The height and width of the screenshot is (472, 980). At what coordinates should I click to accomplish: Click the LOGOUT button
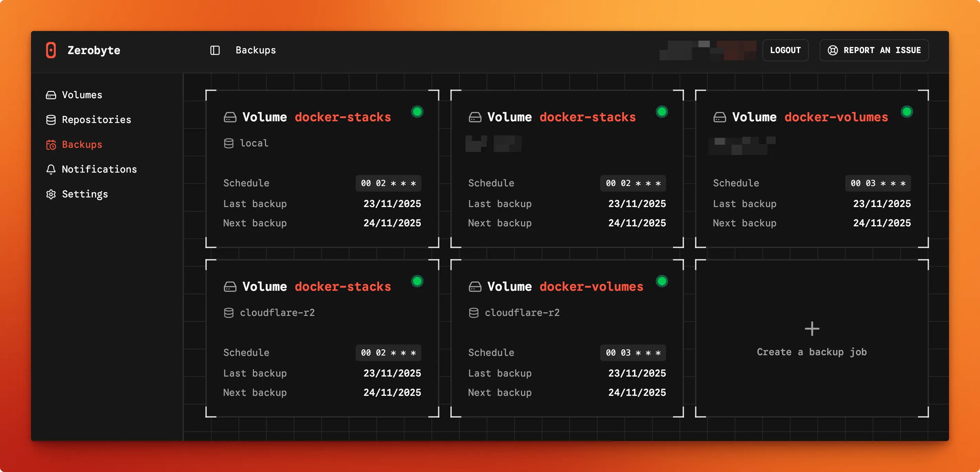click(x=786, y=50)
